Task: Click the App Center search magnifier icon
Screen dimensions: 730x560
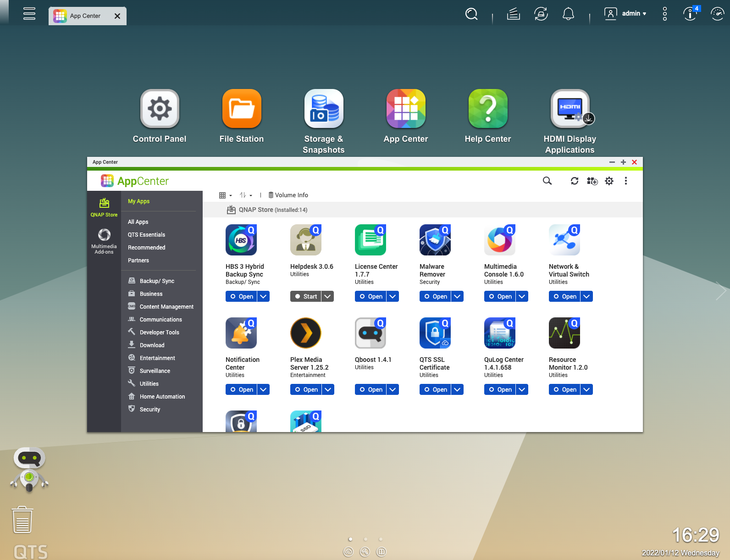Action: point(547,181)
